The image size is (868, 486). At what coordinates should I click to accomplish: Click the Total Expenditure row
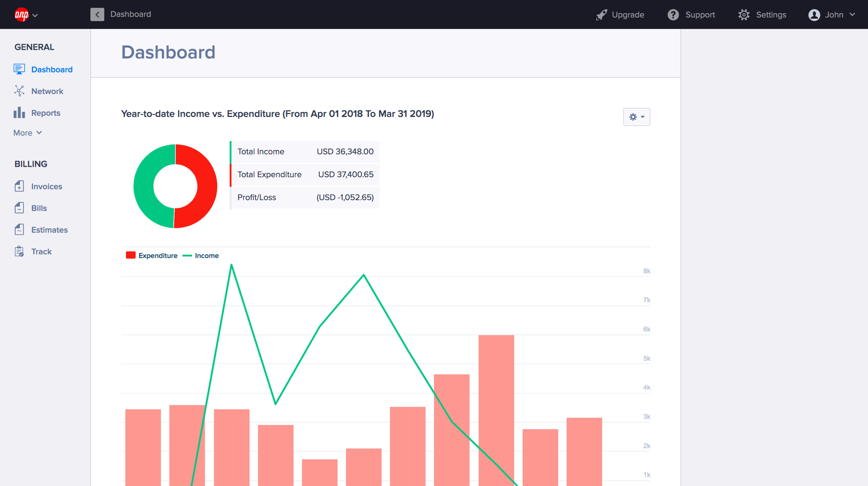coord(305,175)
